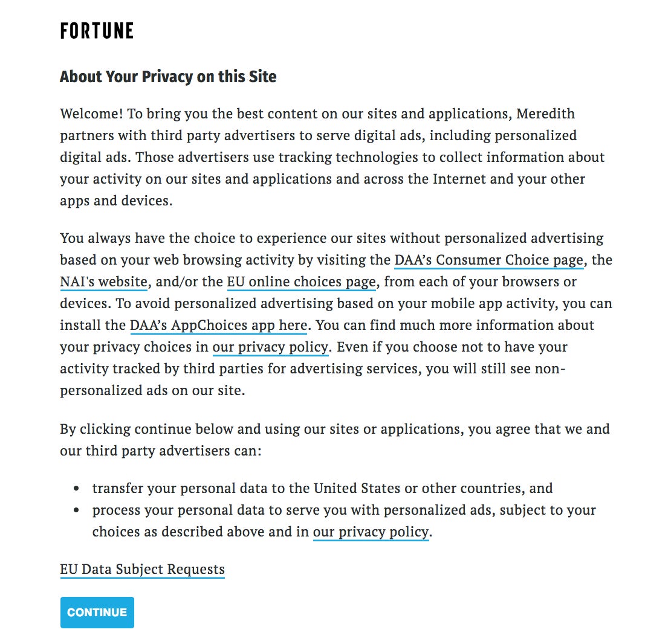Click the bullet dot beside transfer your personal data
Screen dimensions: 671x644
tap(76, 488)
